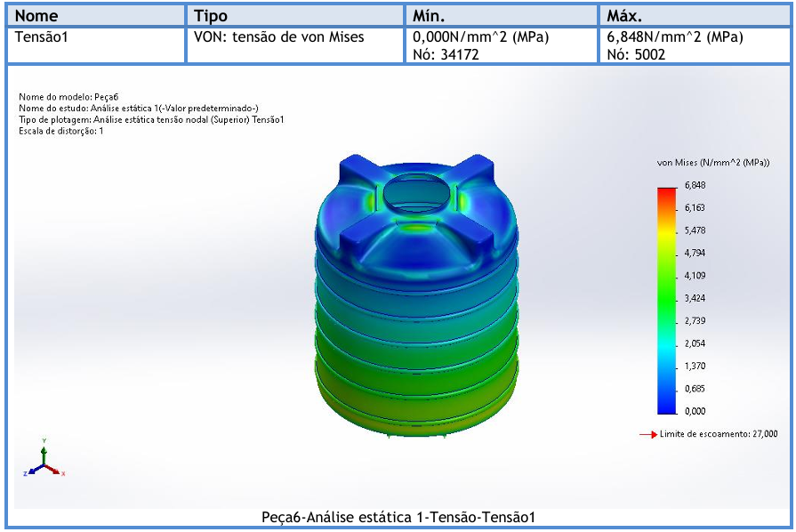Click the text 'Nó: 34172'
The width and height of the screenshot is (796, 532).
click(446, 54)
